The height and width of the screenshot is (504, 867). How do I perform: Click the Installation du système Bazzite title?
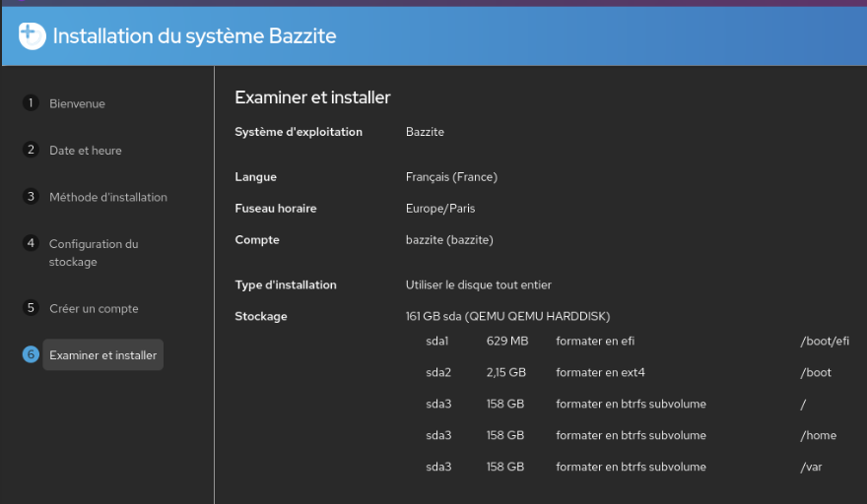pos(194,36)
